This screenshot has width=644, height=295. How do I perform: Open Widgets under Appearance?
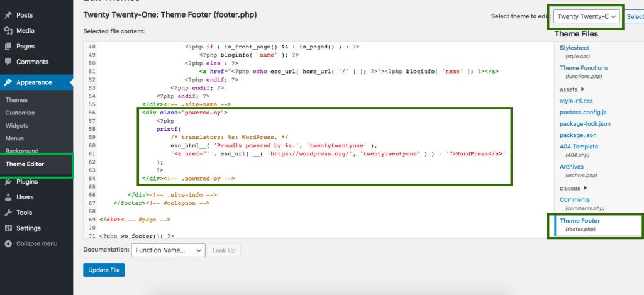17,125
